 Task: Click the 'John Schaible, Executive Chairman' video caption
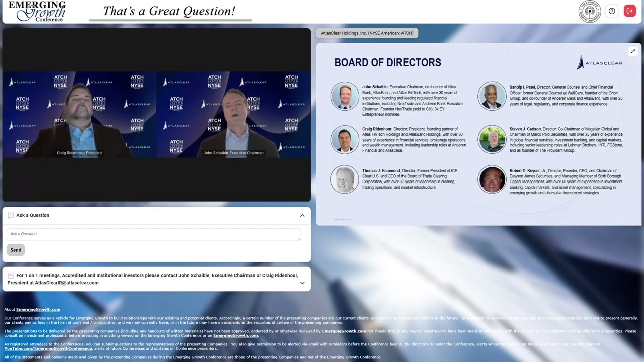tap(233, 153)
